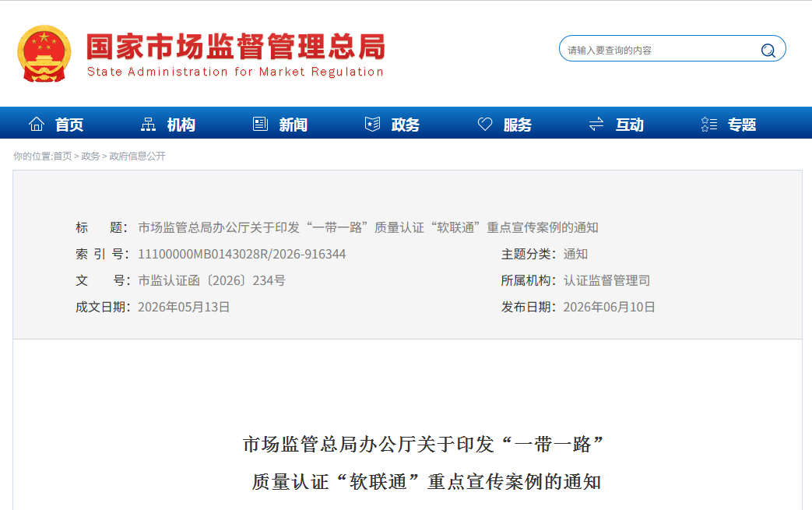Click the exchange arrows icon beside 互动
Screen dimensions: 812x510
[x=596, y=125]
